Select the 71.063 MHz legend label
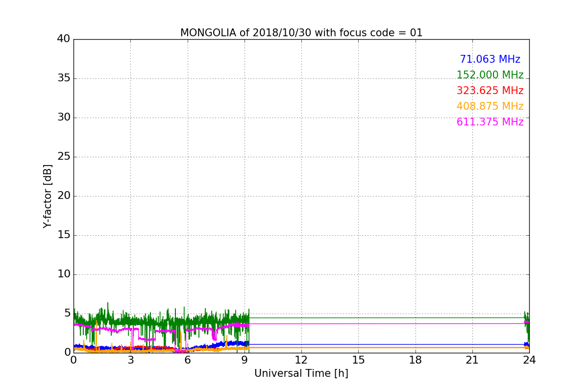 [490, 59]
